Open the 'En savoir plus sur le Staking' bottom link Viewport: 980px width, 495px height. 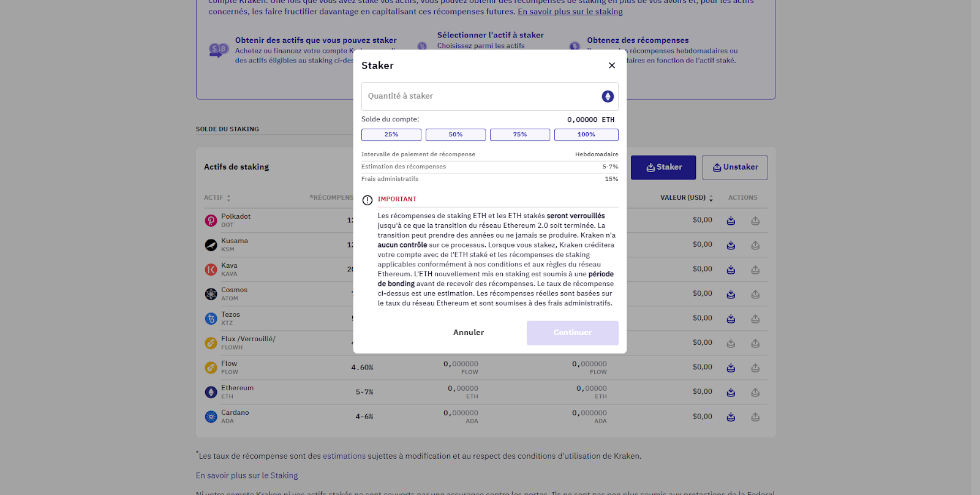[x=247, y=475]
